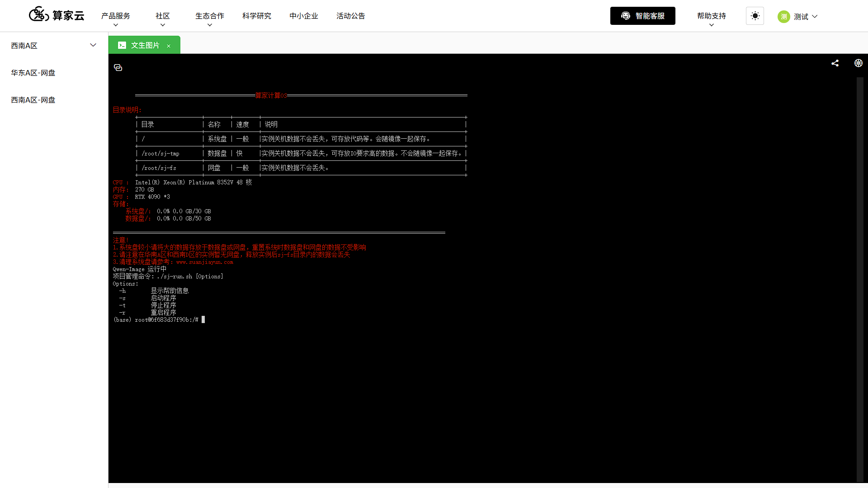Click the chat bubbles icon in terminal
This screenshot has height=488, width=868.
pos(118,68)
